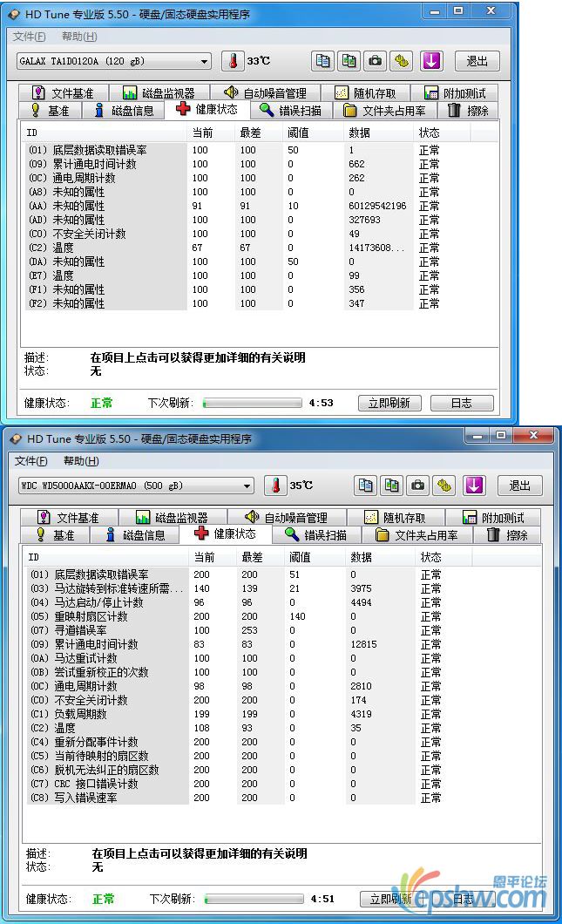Purple download arrow icon in GALAX window
The height and width of the screenshot is (924, 562).
pos(431,61)
